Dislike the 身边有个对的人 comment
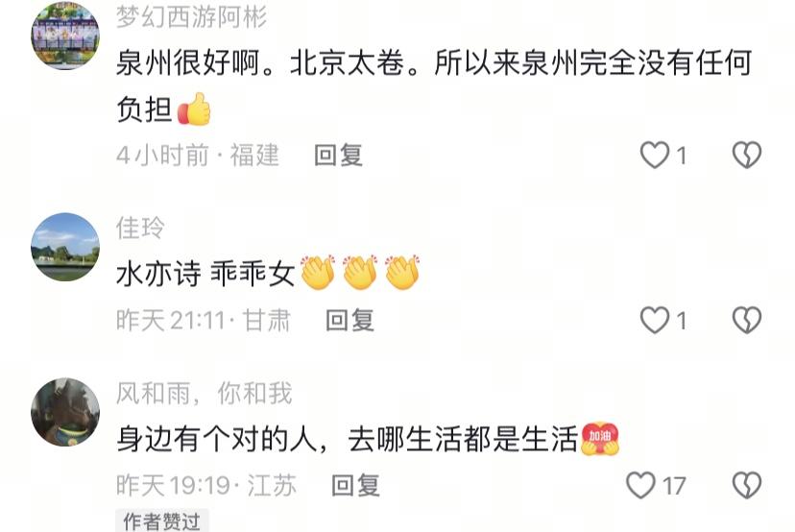The height and width of the screenshot is (532, 795). point(747,485)
